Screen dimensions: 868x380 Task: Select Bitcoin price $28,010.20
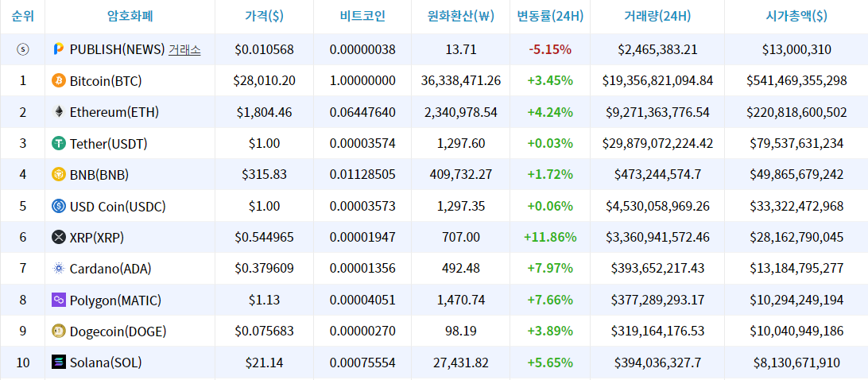coord(264,81)
